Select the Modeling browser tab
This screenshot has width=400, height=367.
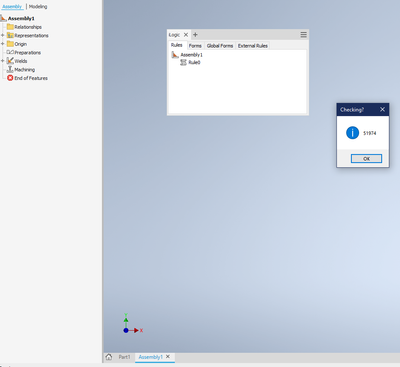click(x=38, y=6)
